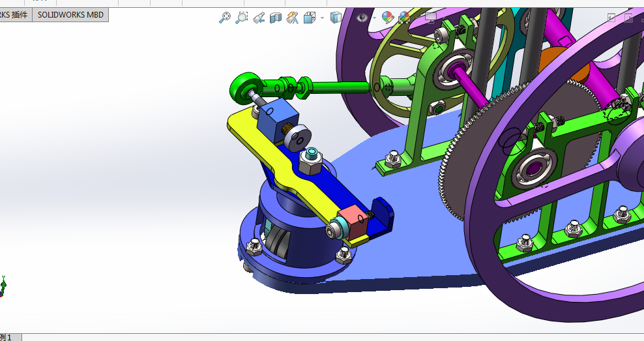Click the Apply Scene icon
This screenshot has height=341, width=644.
click(x=404, y=17)
